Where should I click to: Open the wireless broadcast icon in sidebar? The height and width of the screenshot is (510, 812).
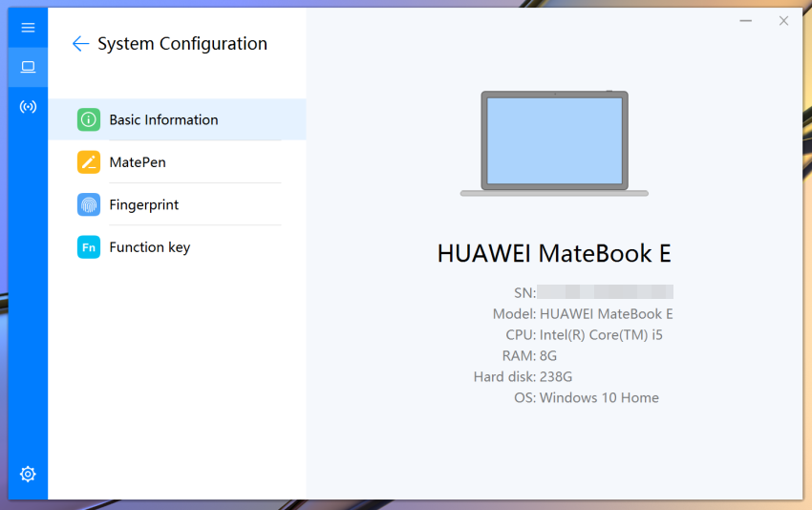click(x=28, y=107)
